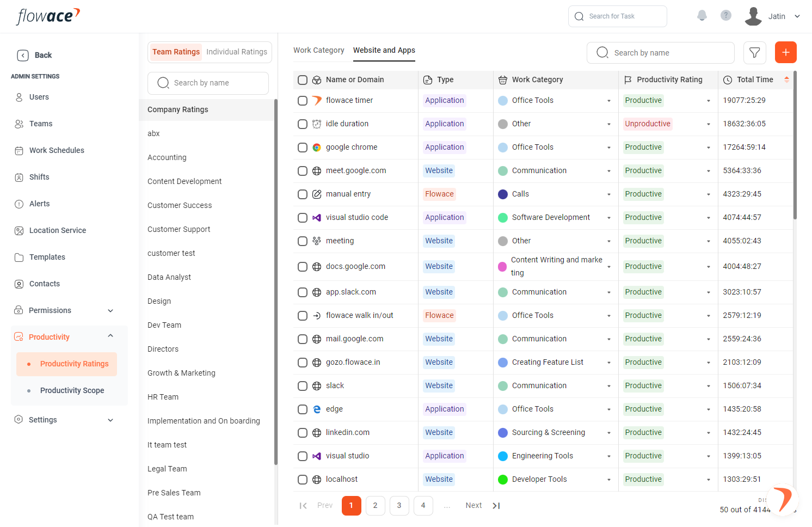Open the filter funnel button
Viewport: 812px width, 527px height.
coord(755,53)
